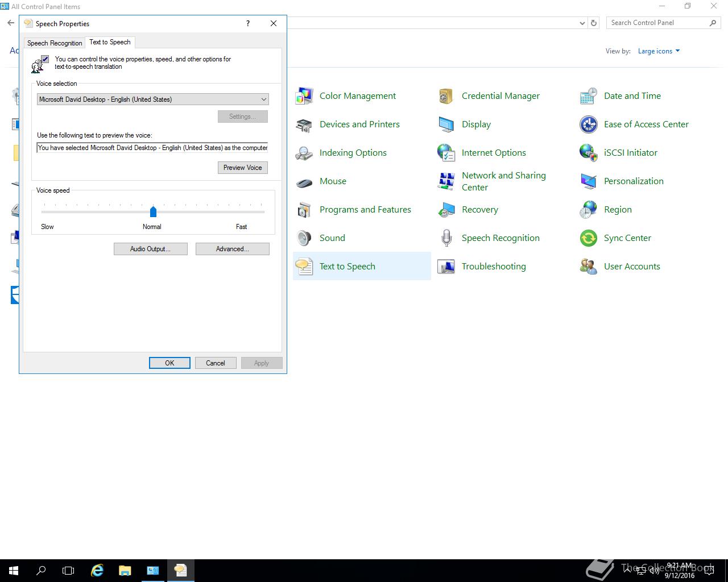Click the Speech Recognition label link
The height and width of the screenshot is (582, 728).
coord(500,238)
